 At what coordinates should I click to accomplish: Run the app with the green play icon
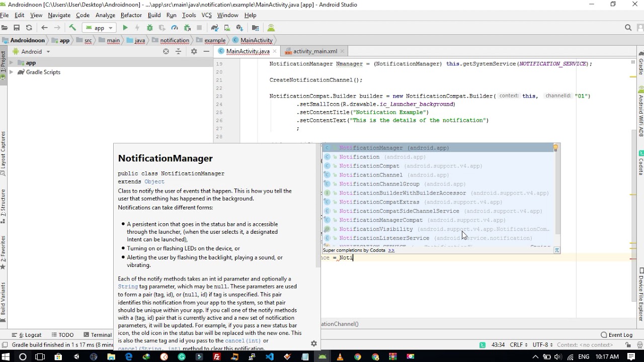click(125, 28)
